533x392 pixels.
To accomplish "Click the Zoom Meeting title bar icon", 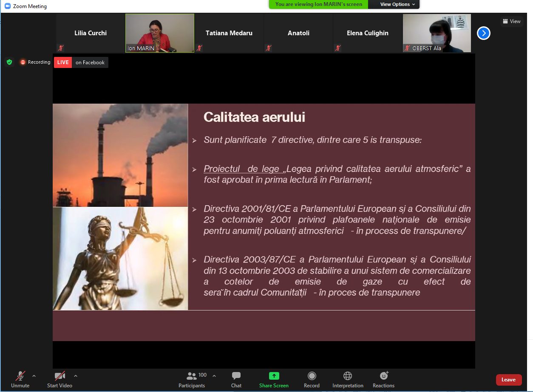I will (x=7, y=6).
